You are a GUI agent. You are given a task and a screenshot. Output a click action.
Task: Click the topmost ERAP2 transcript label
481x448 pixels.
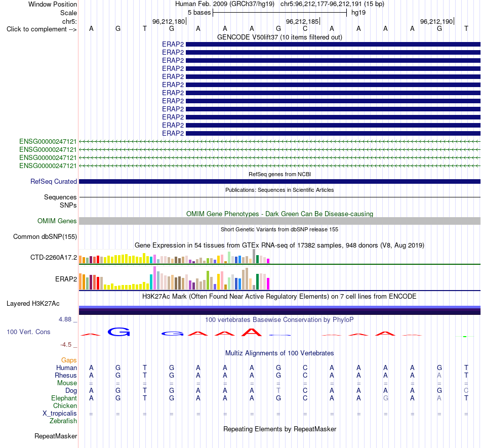(173, 44)
